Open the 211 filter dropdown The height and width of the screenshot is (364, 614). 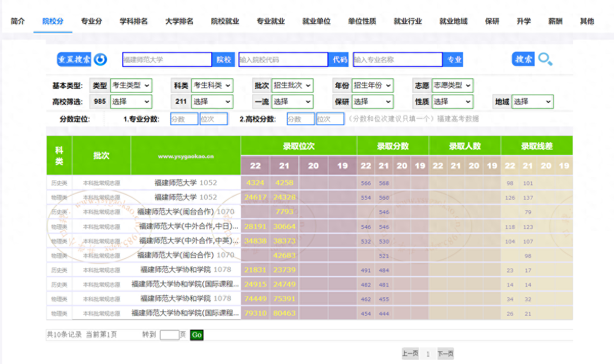tap(212, 102)
